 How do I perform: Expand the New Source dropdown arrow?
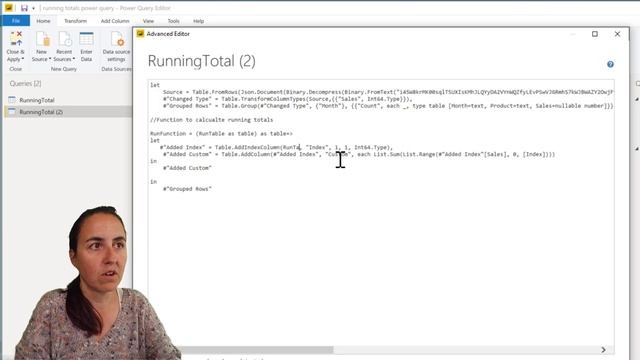(x=50, y=59)
